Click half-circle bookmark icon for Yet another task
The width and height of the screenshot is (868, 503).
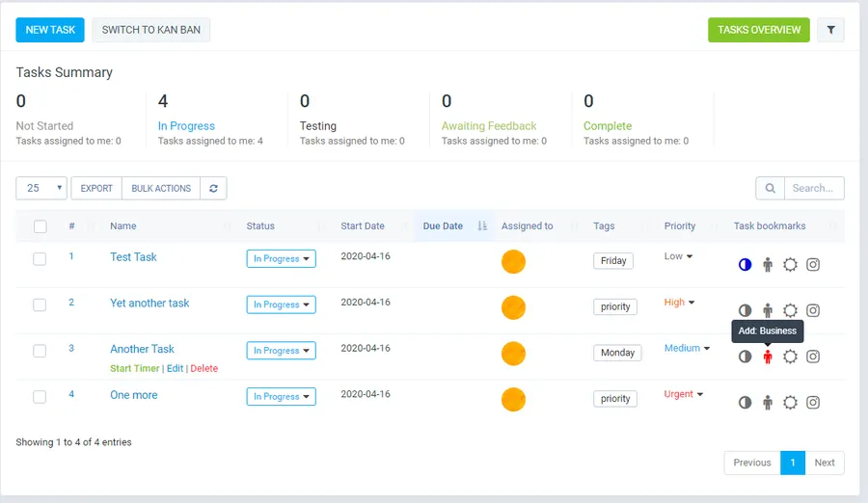[746, 310]
